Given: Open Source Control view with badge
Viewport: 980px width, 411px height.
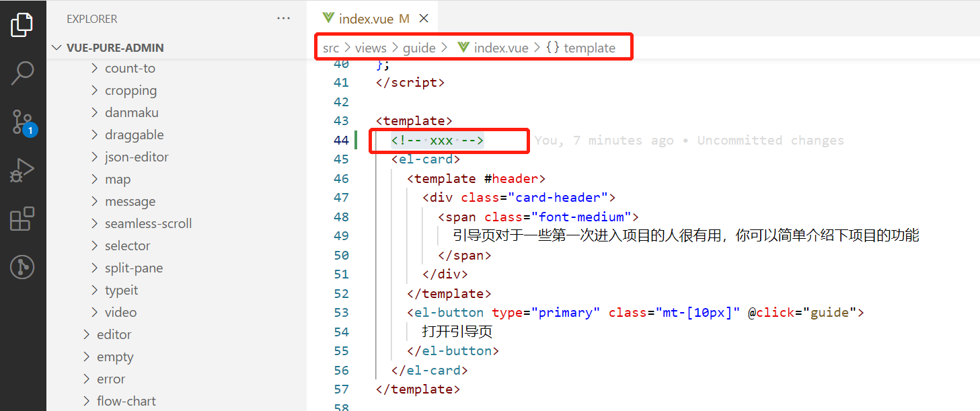Looking at the screenshot, I should [23, 122].
